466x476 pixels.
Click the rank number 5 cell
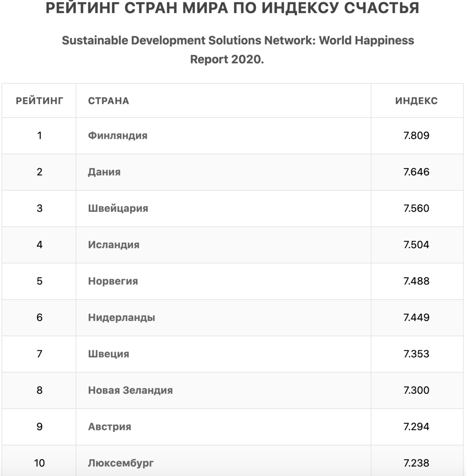[40, 281]
